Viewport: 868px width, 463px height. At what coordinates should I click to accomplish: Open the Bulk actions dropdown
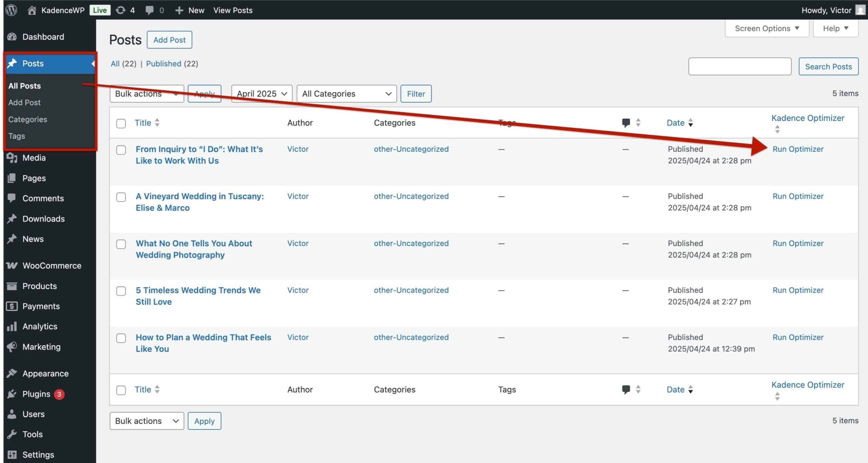(x=146, y=94)
